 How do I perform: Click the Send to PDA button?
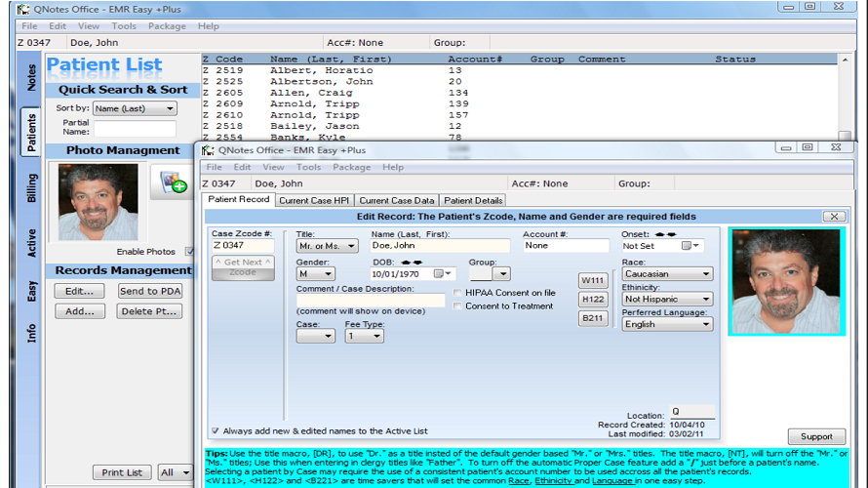pos(149,291)
